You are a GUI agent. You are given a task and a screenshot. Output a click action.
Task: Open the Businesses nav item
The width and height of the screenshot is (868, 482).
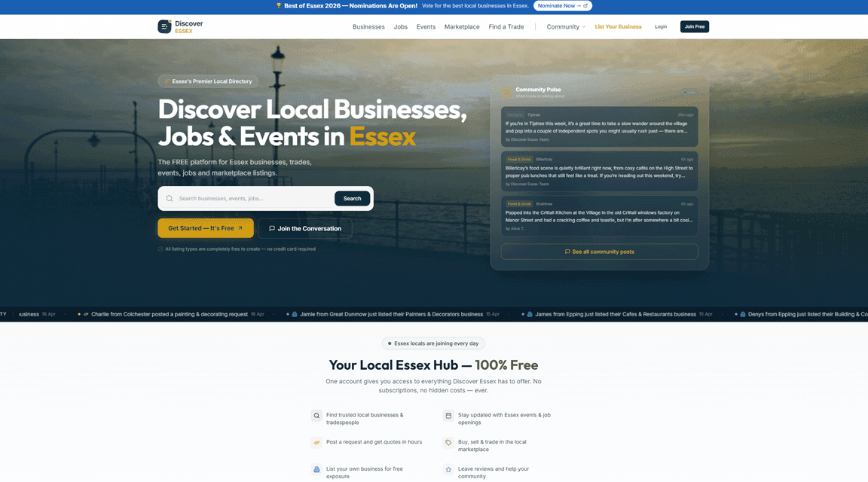(368, 26)
